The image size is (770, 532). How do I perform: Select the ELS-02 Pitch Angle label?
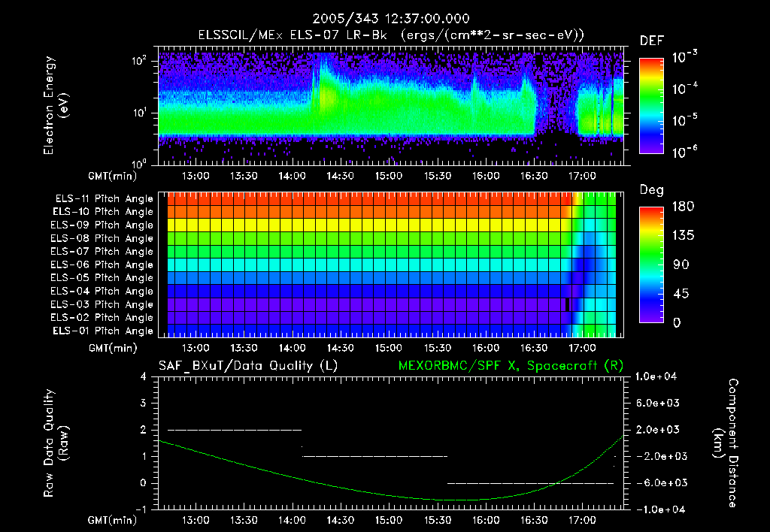[102, 318]
